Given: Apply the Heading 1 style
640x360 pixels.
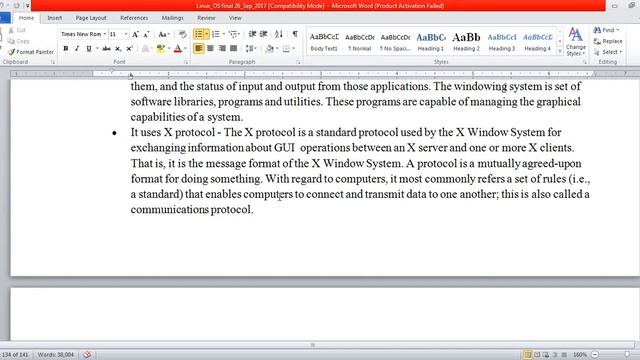Looking at the screenshot, I should pyautogui.click(x=431, y=41).
